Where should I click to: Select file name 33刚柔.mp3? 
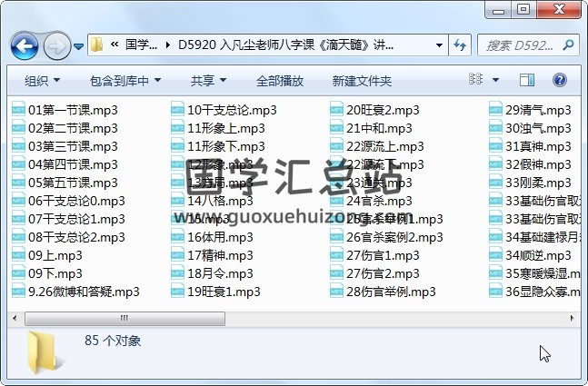tap(538, 183)
